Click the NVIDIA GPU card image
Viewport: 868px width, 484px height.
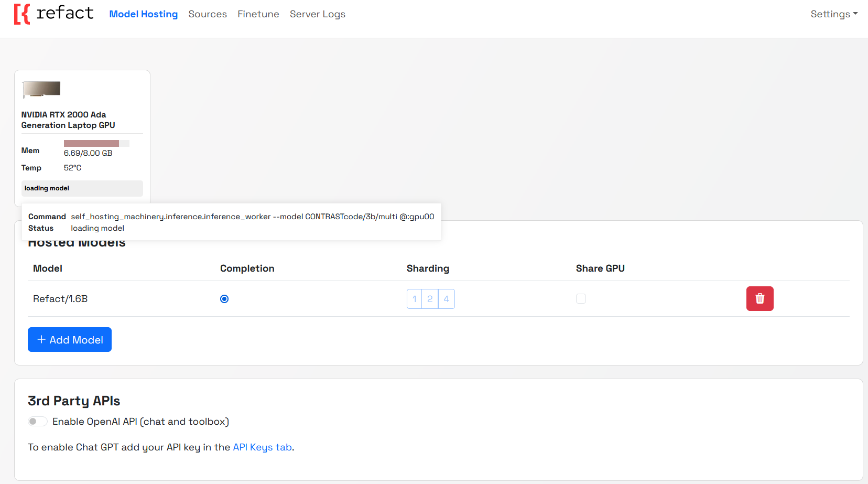[41, 89]
